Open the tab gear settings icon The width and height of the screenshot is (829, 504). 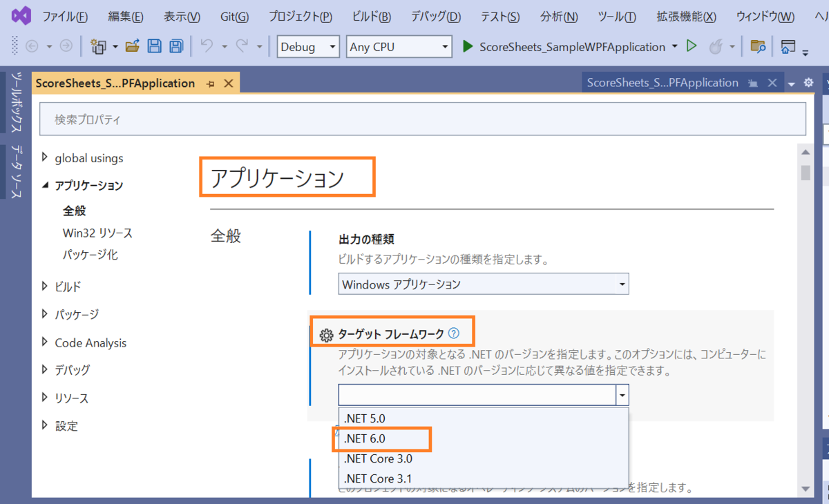tap(809, 83)
